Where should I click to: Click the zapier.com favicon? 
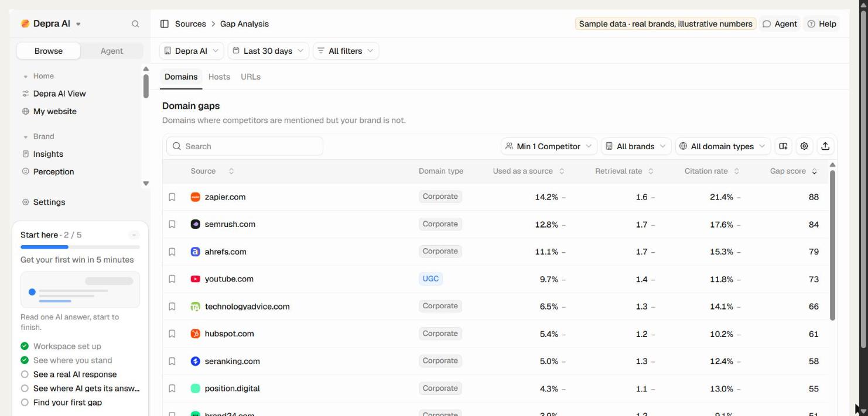(196, 197)
